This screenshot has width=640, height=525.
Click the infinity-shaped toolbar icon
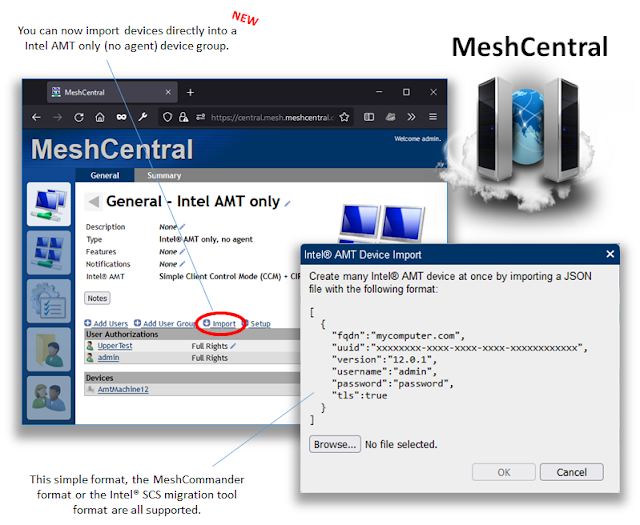pos(121,118)
